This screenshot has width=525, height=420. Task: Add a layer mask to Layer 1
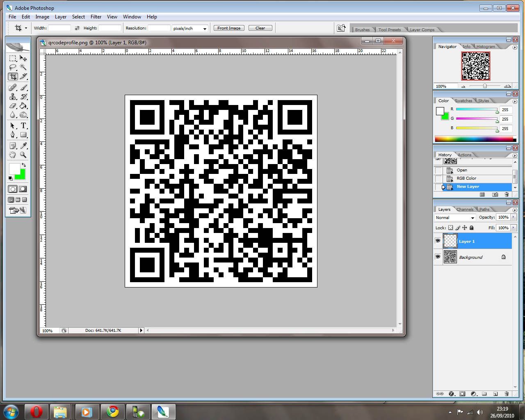(462, 394)
